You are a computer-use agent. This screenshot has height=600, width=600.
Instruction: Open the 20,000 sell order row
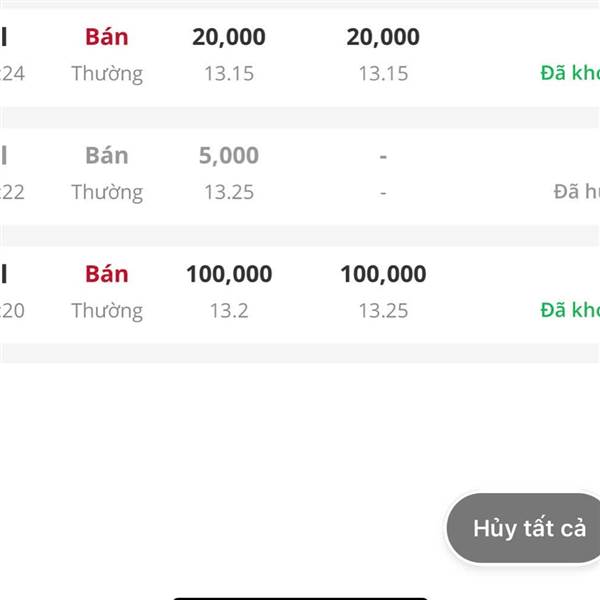click(x=300, y=57)
